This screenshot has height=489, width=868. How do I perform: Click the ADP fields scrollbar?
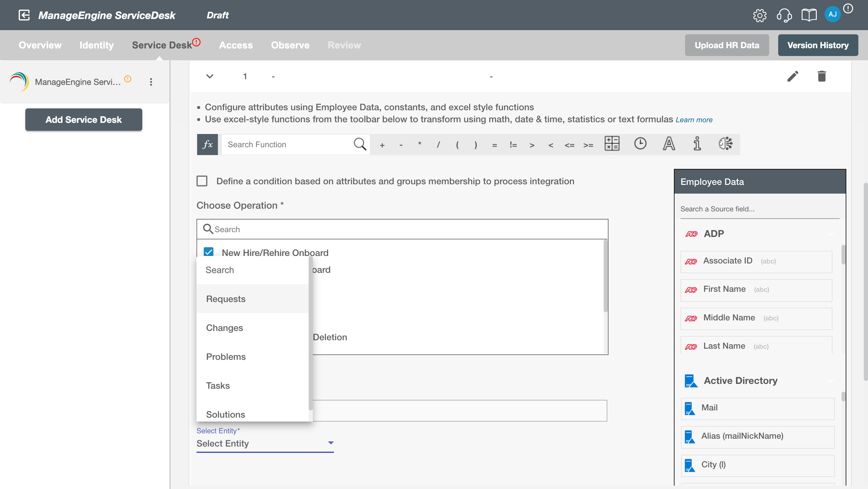point(843,255)
